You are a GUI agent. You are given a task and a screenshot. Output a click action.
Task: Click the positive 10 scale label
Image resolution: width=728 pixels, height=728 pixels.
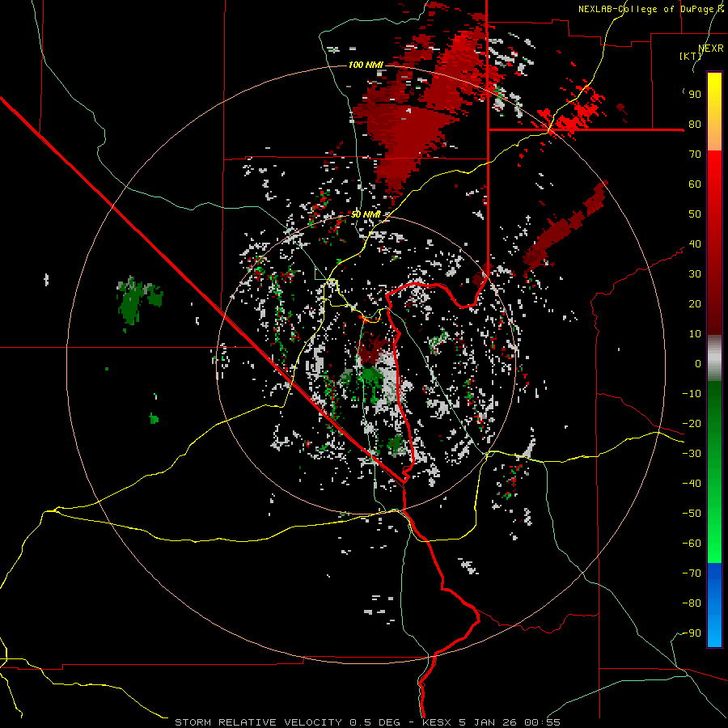[x=695, y=334]
